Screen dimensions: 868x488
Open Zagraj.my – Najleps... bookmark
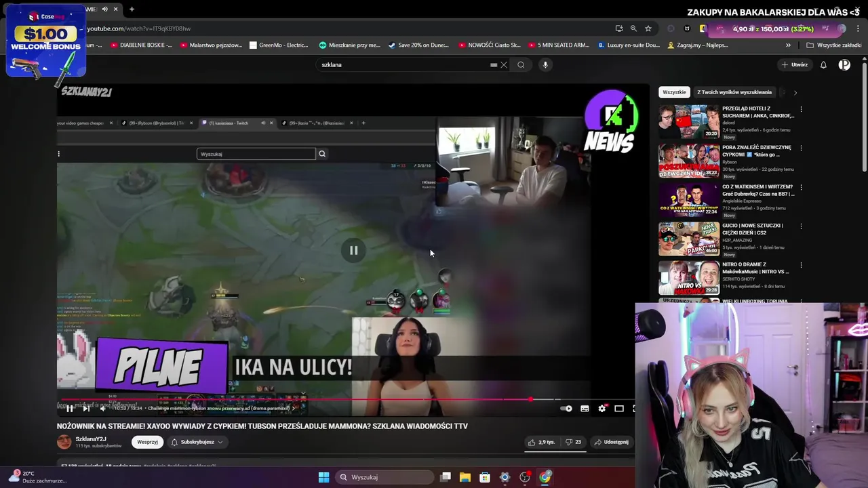coord(698,45)
